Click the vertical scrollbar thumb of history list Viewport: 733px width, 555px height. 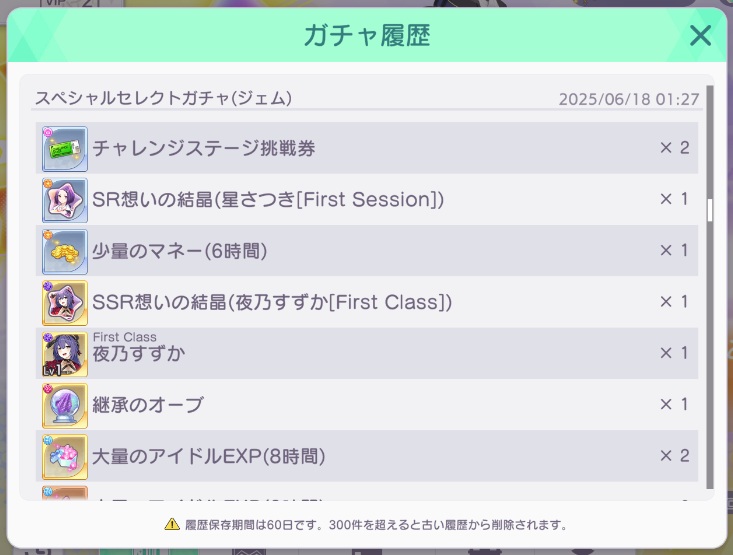pos(710,210)
